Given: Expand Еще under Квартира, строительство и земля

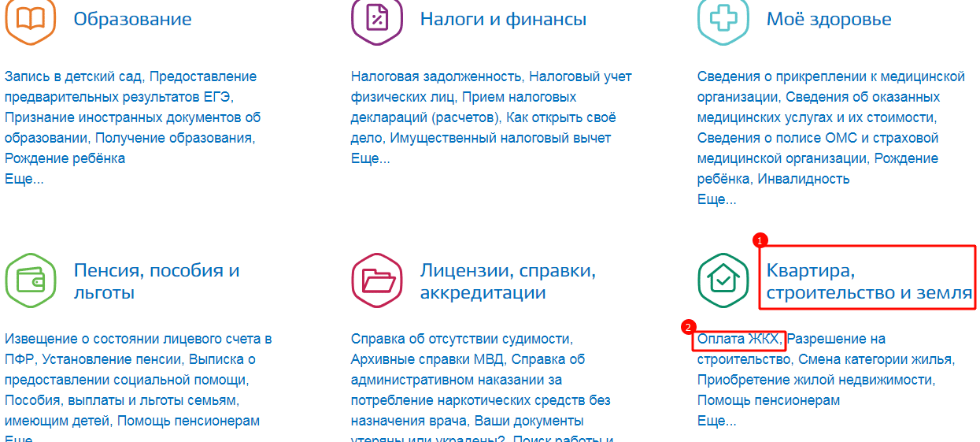Looking at the screenshot, I should click(716, 421).
